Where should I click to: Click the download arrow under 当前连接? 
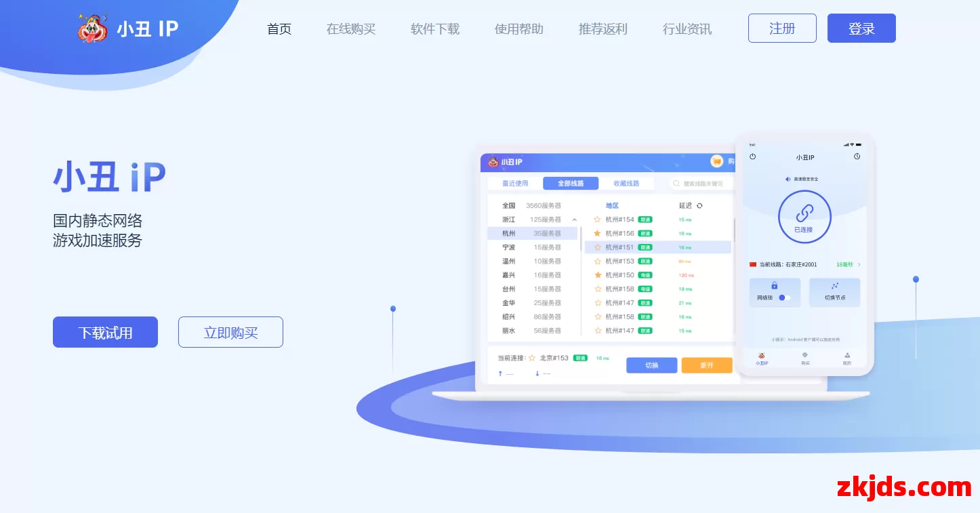click(x=537, y=373)
